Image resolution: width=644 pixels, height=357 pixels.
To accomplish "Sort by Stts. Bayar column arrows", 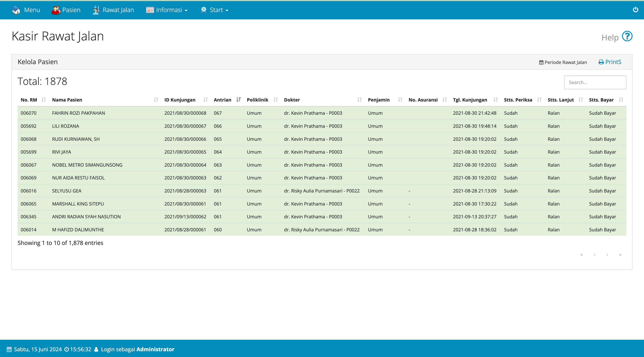I will (621, 100).
